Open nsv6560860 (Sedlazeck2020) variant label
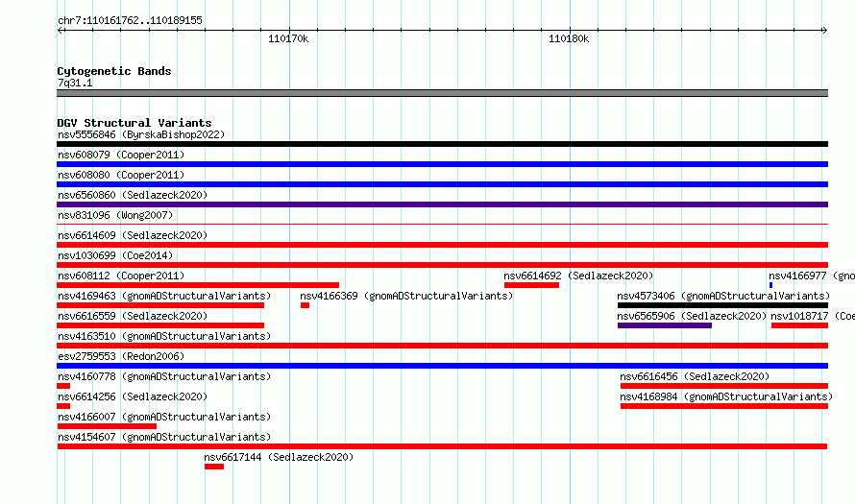This screenshot has width=855, height=504. tap(133, 195)
